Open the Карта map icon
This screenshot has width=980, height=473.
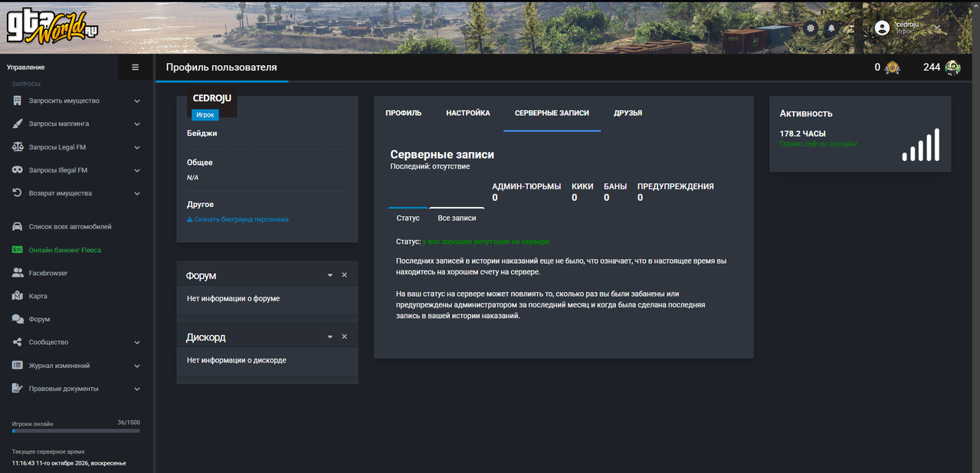[x=17, y=296]
